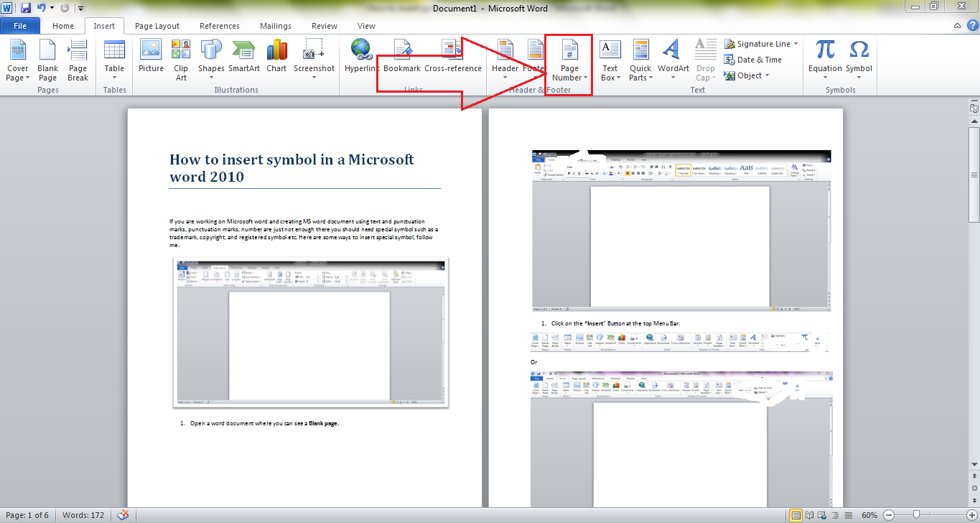980x523 pixels.
Task: Open the Symbol dropdown
Action: 859,59
